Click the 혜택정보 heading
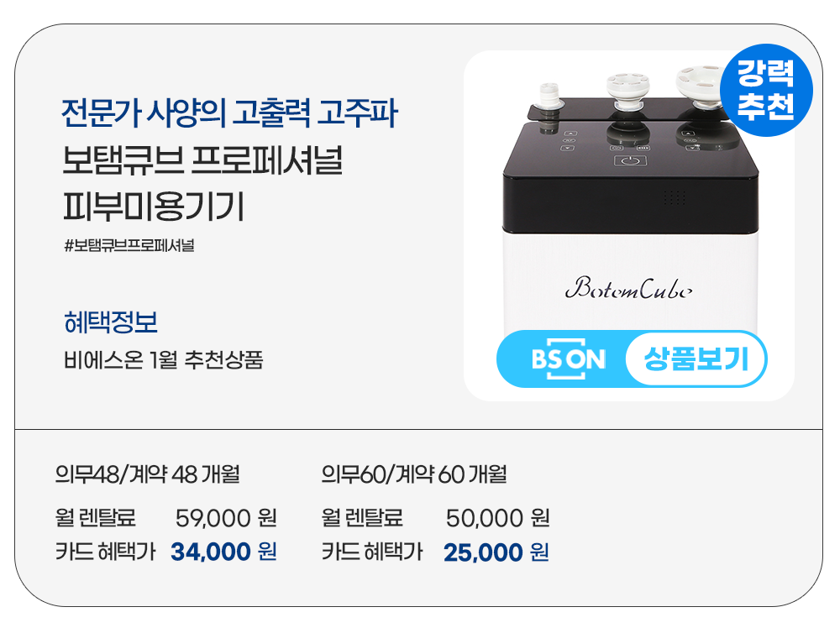Image resolution: width=840 pixels, height=628 pixels. pos(111,322)
